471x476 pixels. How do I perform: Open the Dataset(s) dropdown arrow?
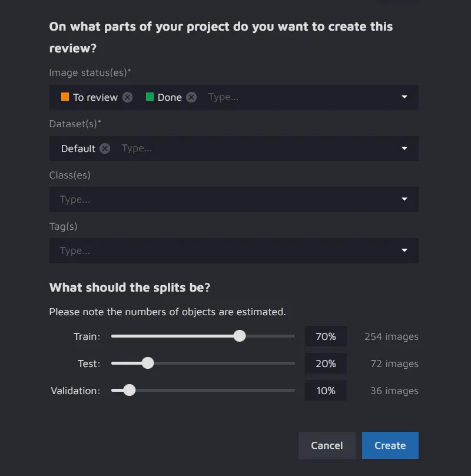[404, 148]
